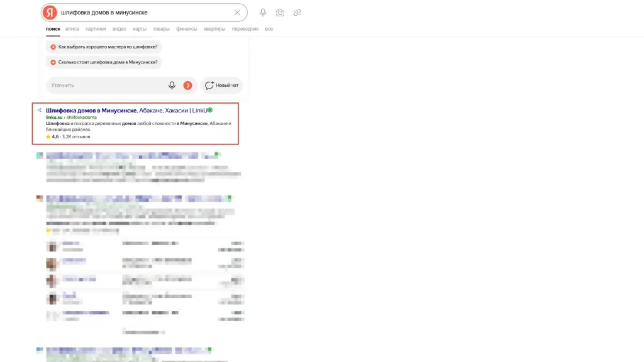Screen dimensions: 644x362
Task: Submit the clarification with the orange arrow button
Action: point(187,85)
